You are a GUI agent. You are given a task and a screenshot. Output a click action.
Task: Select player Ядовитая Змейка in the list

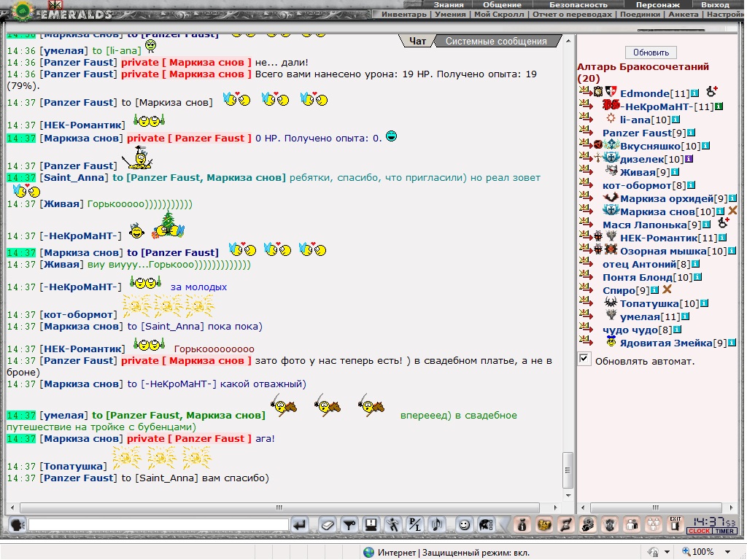click(666, 343)
